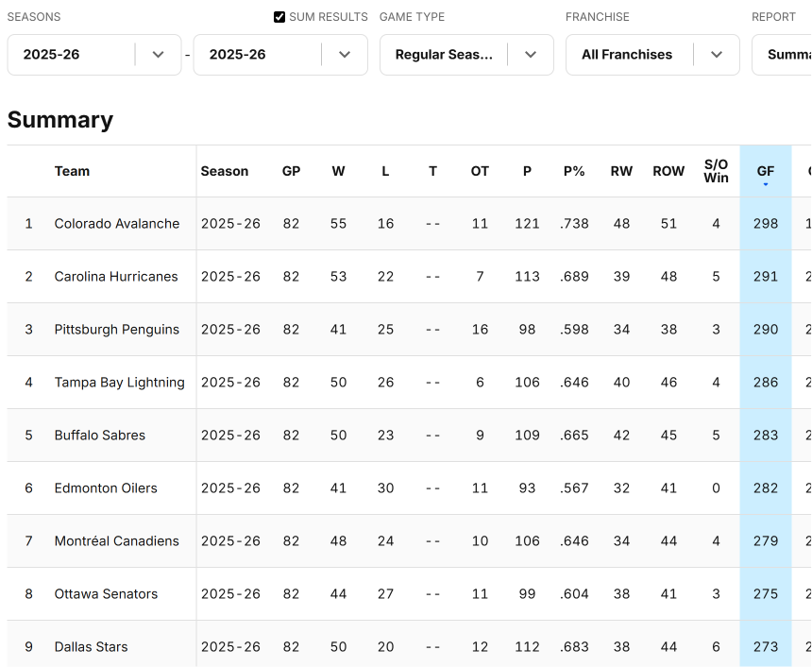Click the Franchise chevron arrow
812x667 pixels.
[717, 55]
